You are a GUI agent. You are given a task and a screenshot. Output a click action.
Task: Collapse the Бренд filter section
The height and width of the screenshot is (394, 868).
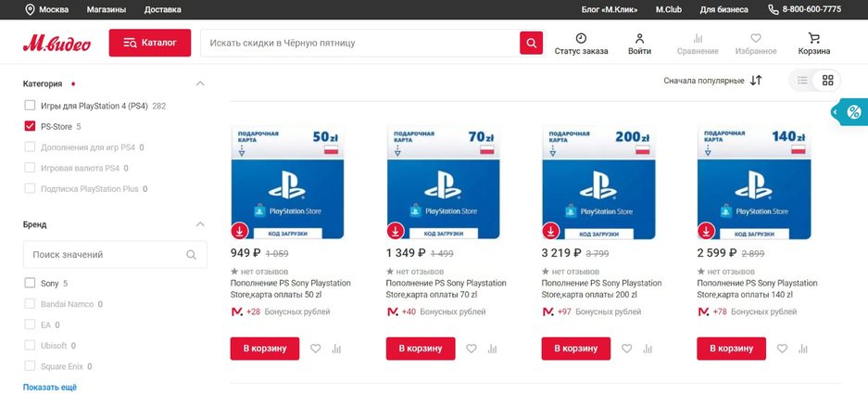click(x=200, y=224)
